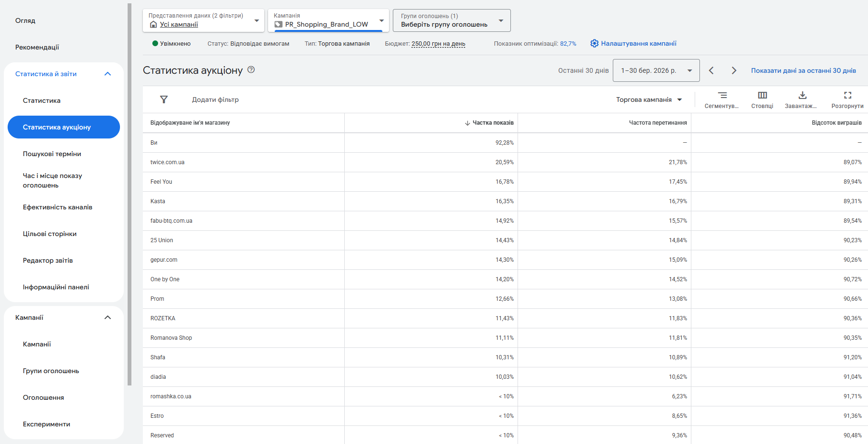Click the filter funnel icon

click(164, 99)
